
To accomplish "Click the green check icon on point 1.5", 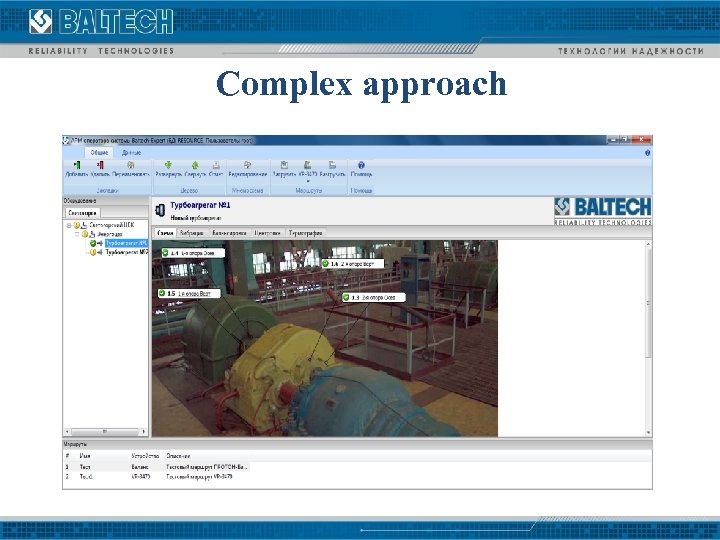I will point(162,293).
